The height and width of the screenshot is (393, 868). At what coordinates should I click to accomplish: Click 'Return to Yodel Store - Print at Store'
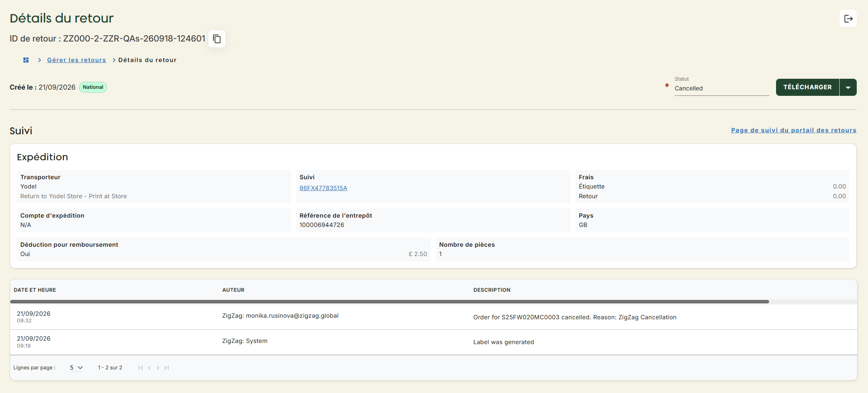click(x=74, y=196)
